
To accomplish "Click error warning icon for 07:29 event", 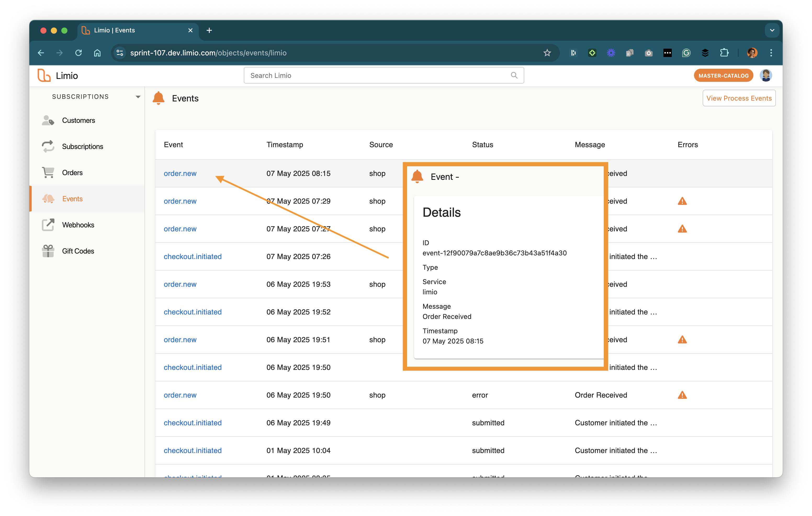I will pos(682,201).
